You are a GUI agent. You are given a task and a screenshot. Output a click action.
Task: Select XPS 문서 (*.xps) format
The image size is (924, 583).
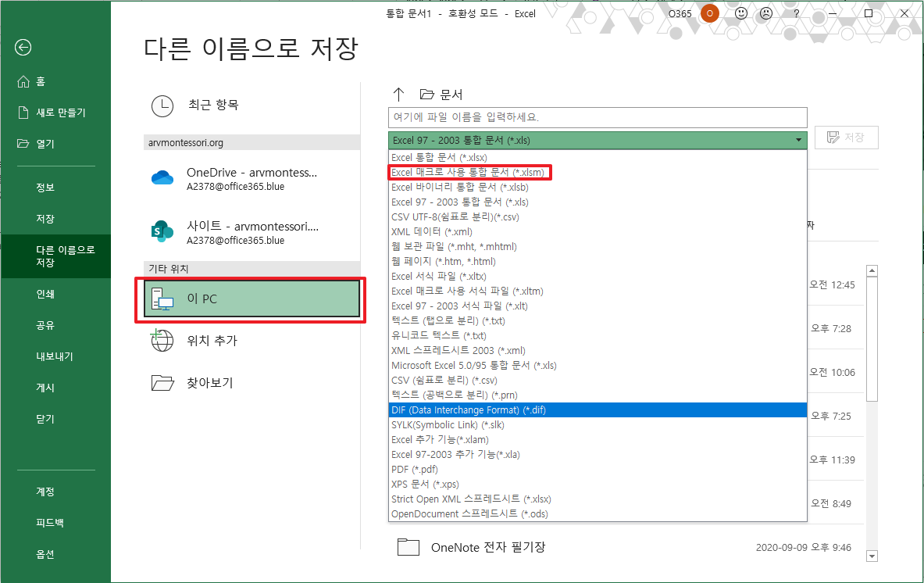tap(598, 485)
